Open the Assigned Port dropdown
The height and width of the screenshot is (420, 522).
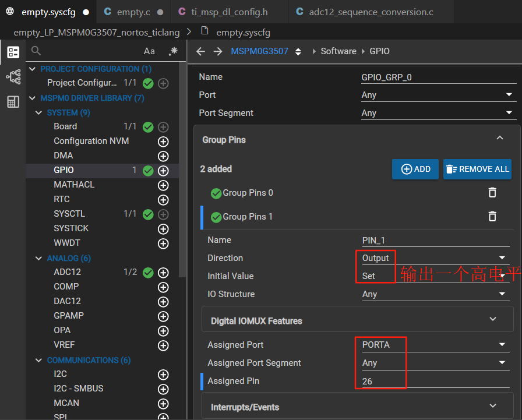tap(436, 345)
